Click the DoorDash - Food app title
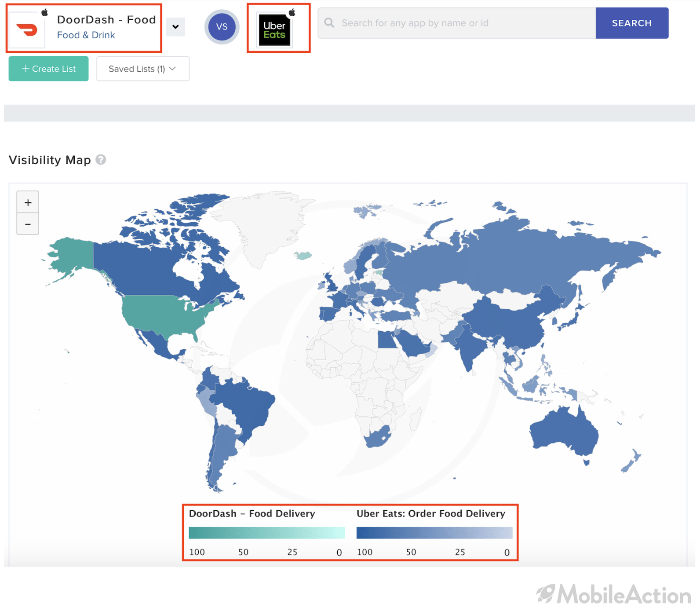 click(x=106, y=20)
